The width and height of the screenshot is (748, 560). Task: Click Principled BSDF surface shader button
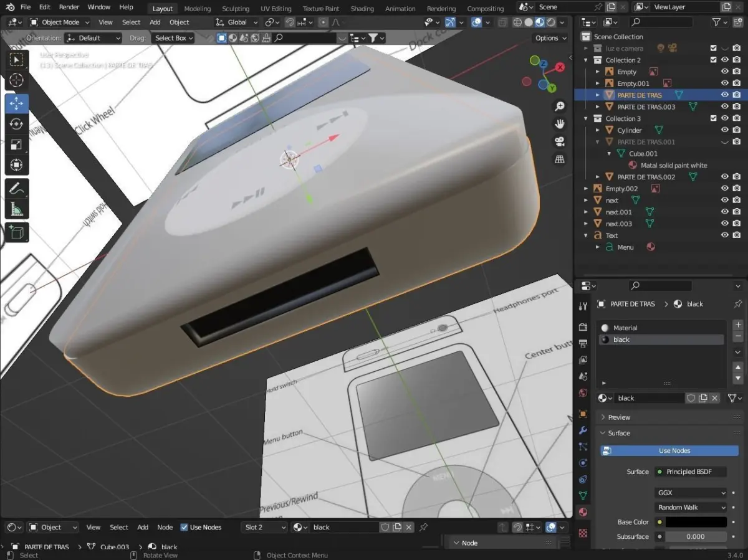tap(691, 472)
